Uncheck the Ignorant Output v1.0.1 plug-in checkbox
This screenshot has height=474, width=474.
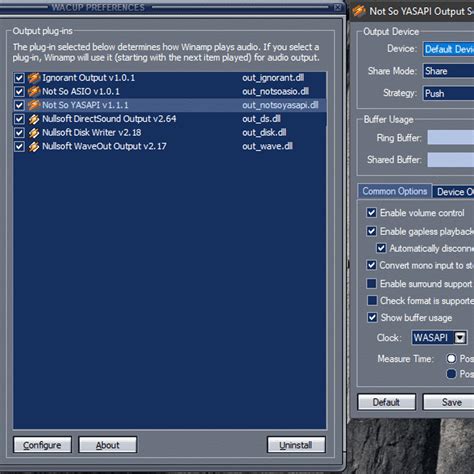pyautogui.click(x=19, y=78)
